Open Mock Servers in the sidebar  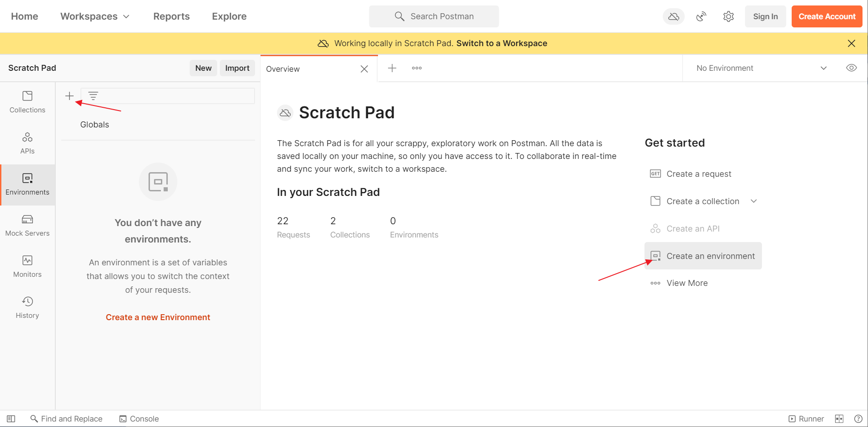(x=27, y=225)
